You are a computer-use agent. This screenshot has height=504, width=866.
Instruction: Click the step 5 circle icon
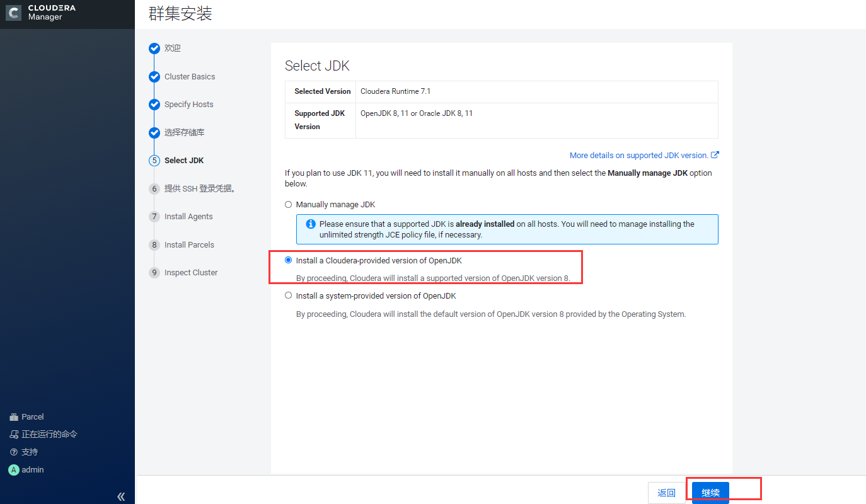click(154, 161)
